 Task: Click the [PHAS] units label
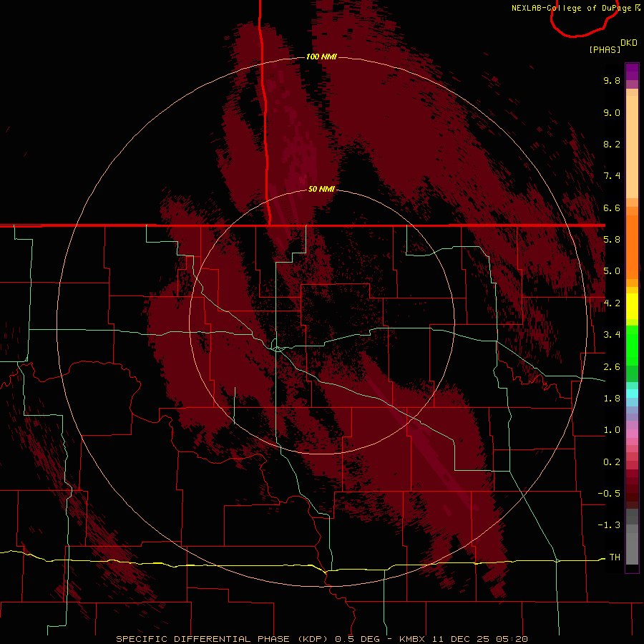point(605,49)
